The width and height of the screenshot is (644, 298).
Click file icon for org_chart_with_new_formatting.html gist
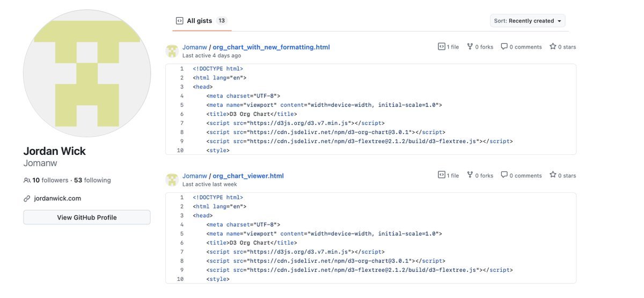pyautogui.click(x=441, y=47)
